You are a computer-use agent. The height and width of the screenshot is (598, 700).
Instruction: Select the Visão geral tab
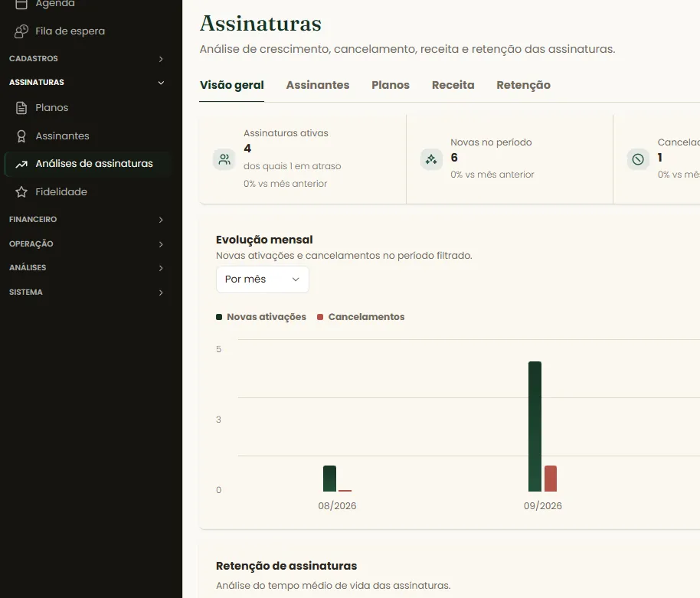pos(232,85)
